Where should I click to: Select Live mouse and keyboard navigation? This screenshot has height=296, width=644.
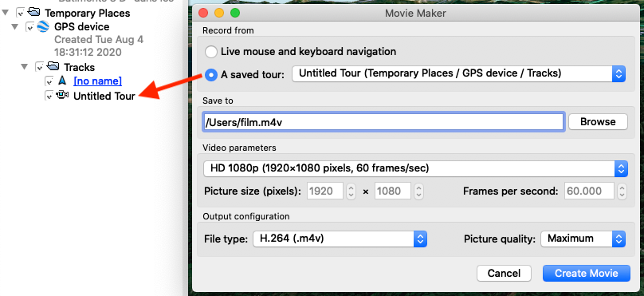[211, 52]
